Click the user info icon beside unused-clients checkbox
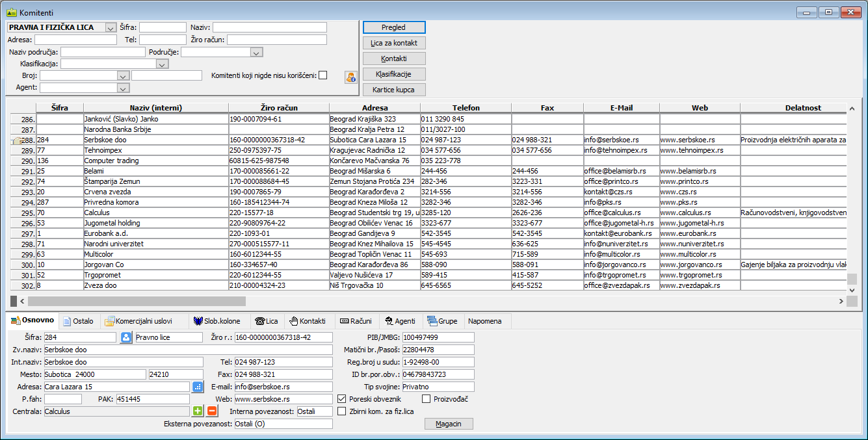868x440 pixels. click(351, 77)
